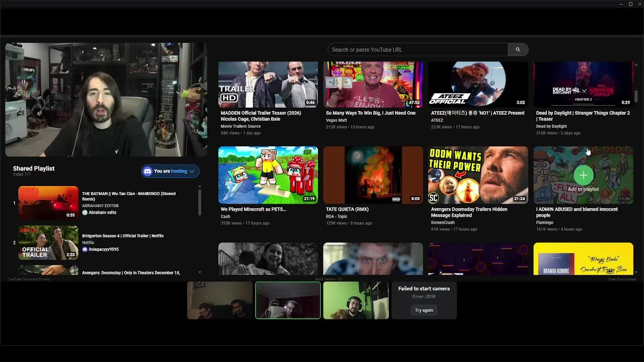Click the Add to playlist label
Viewport: 644px width, 362px height.
(x=583, y=190)
